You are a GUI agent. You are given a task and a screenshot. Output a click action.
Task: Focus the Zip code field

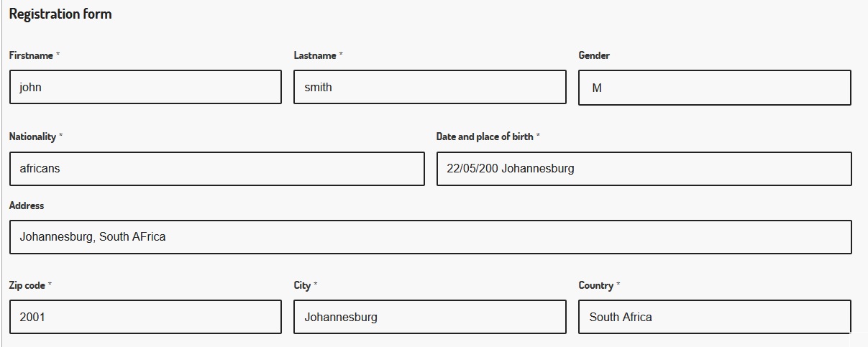[x=145, y=317]
